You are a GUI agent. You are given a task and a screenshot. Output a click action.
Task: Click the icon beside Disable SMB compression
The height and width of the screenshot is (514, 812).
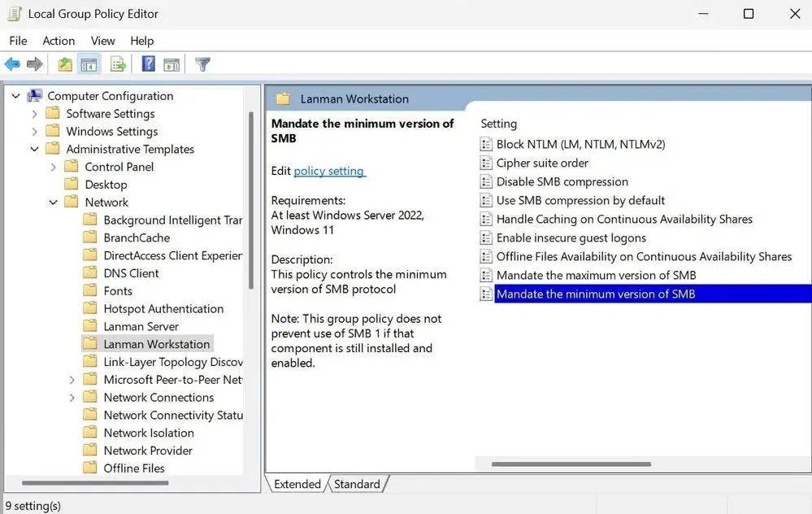pyautogui.click(x=486, y=181)
